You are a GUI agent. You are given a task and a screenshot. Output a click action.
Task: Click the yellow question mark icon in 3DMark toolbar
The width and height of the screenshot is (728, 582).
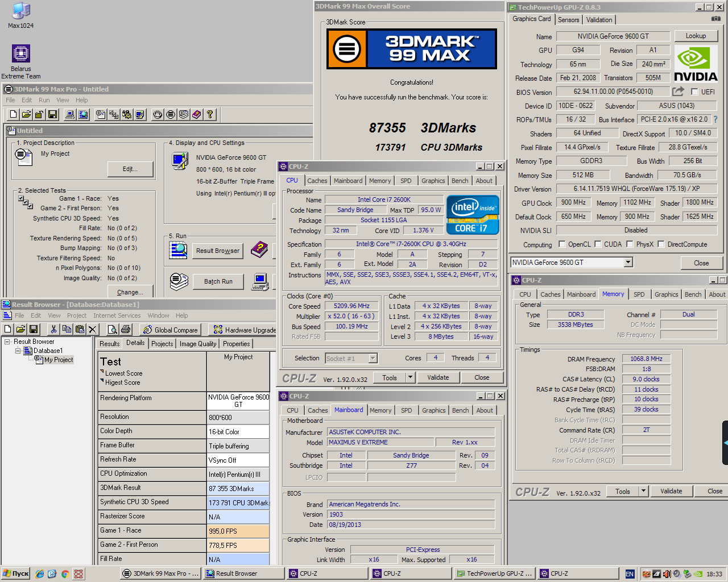click(210, 114)
